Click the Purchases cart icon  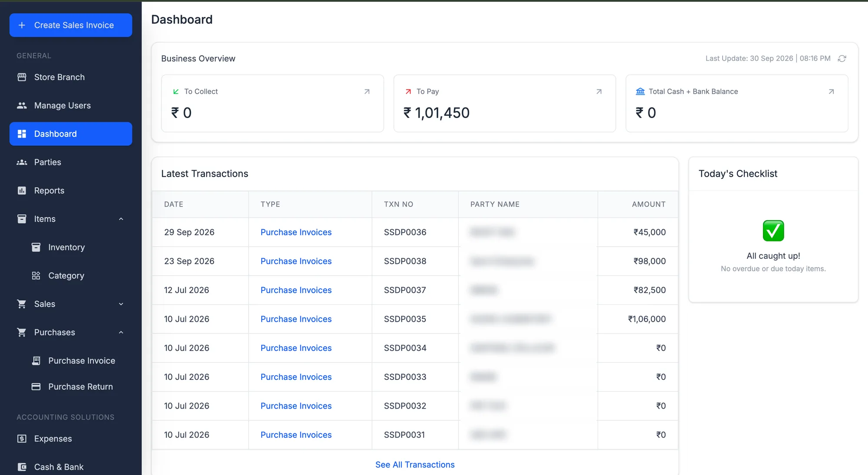(22, 332)
